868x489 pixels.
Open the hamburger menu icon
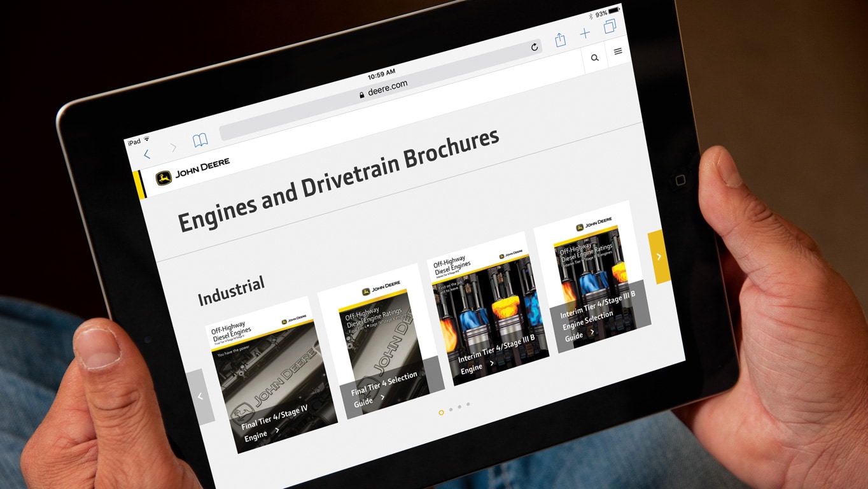point(618,52)
